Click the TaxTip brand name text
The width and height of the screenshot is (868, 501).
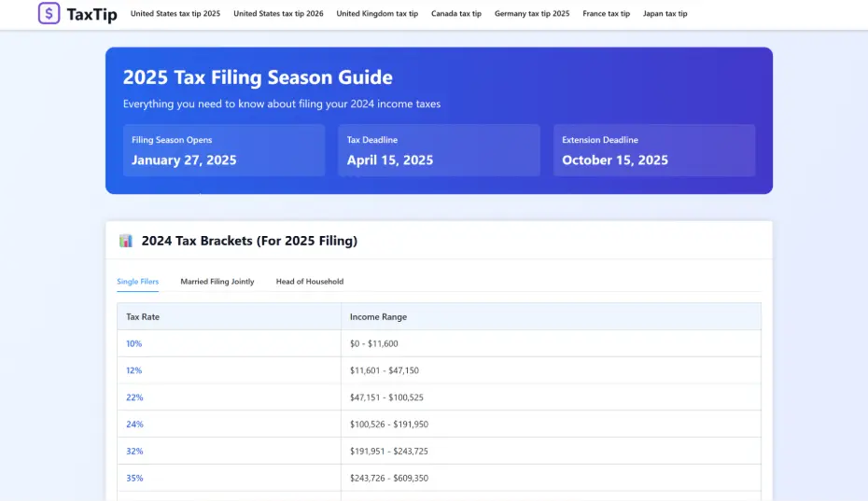pyautogui.click(x=91, y=15)
